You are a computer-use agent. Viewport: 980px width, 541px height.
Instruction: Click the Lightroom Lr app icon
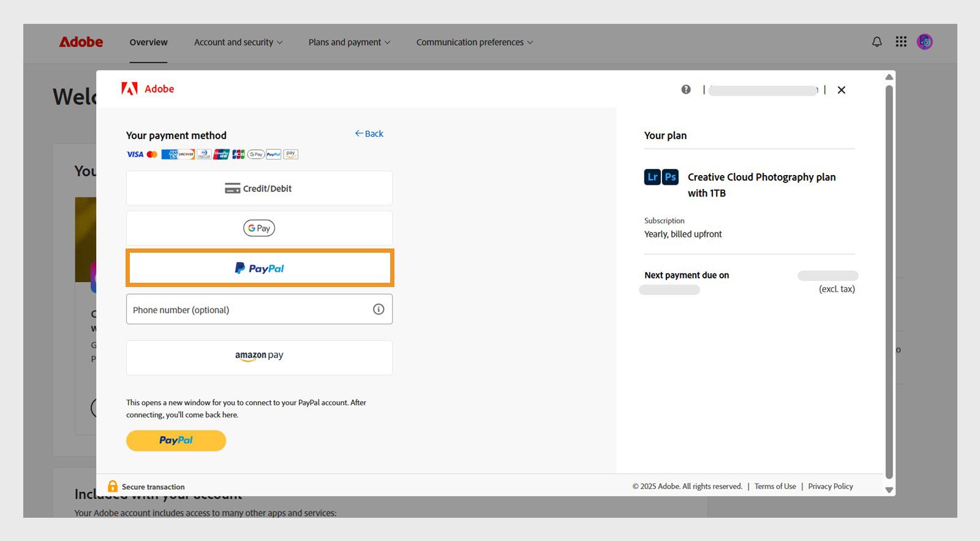[x=652, y=177]
